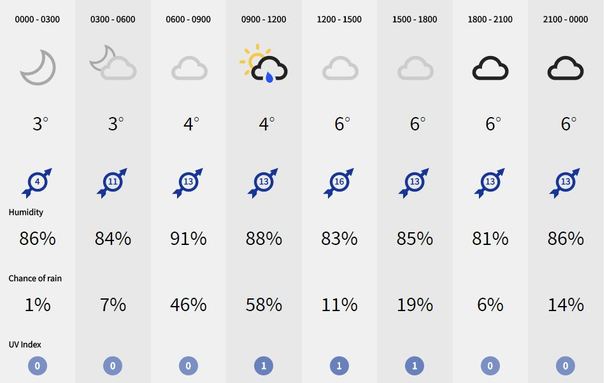Viewport: 605px width, 383px height.
Task: Click the clear night moon icon for 0000-0300
Action: [38, 67]
